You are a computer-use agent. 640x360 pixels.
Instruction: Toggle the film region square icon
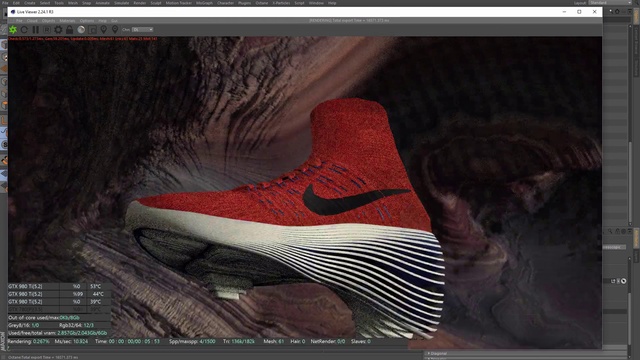point(93,30)
